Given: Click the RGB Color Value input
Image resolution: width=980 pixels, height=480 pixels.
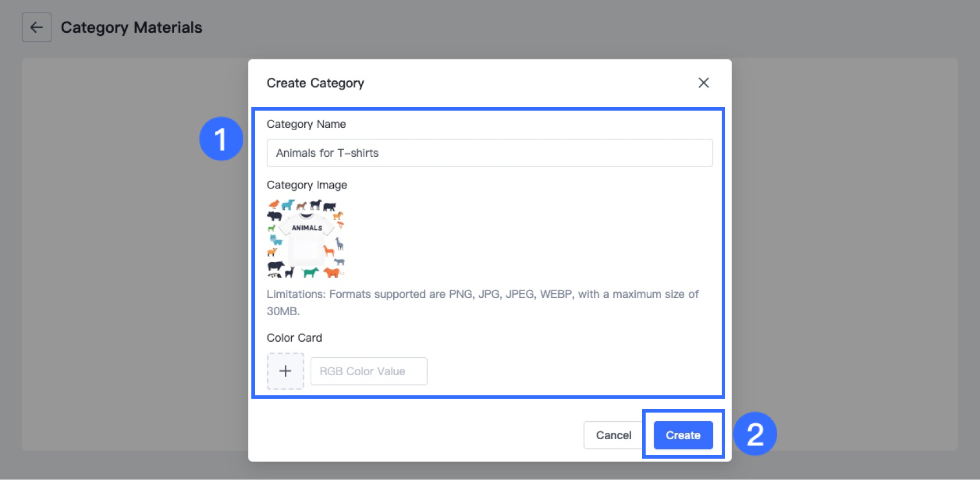Looking at the screenshot, I should [x=369, y=371].
